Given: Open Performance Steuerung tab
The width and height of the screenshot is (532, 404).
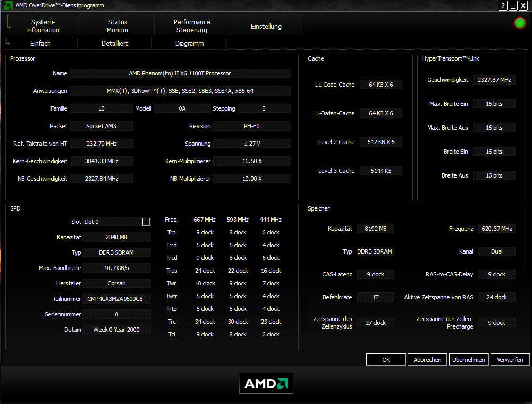Looking at the screenshot, I should pyautogui.click(x=192, y=26).
